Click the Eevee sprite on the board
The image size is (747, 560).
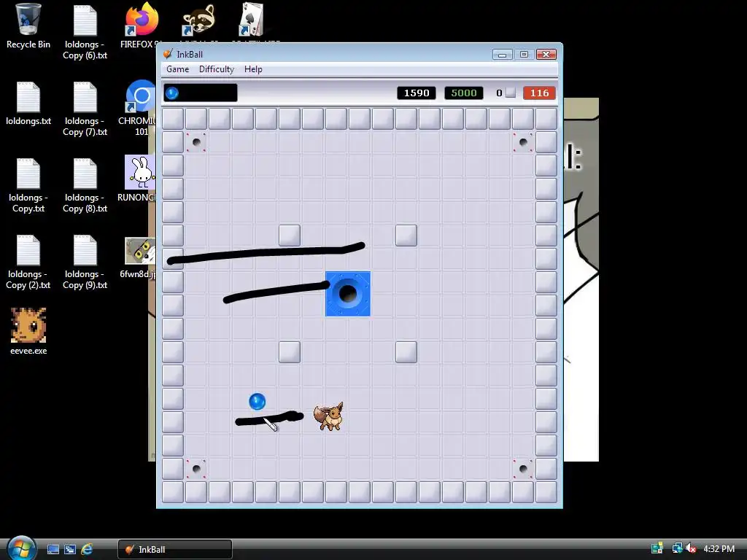tap(329, 416)
